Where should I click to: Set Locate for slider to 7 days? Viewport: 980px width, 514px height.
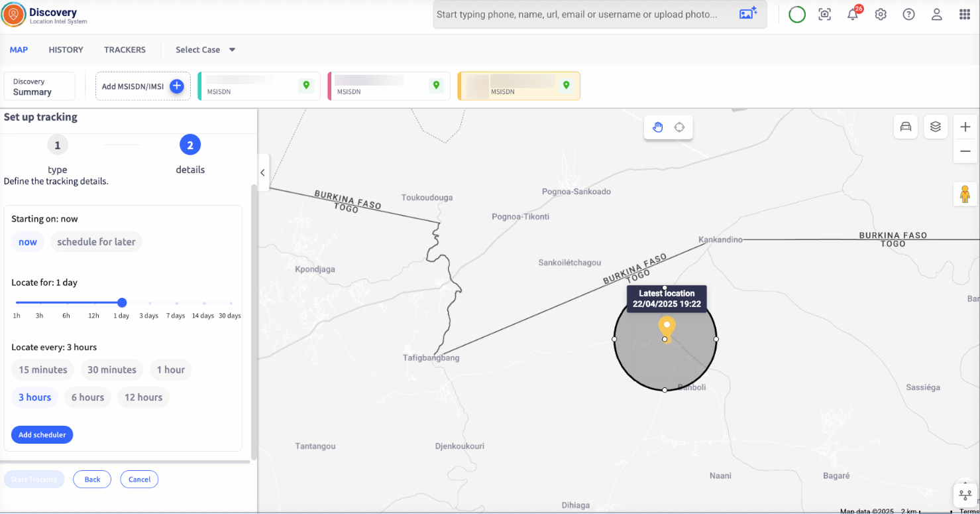[x=176, y=303]
